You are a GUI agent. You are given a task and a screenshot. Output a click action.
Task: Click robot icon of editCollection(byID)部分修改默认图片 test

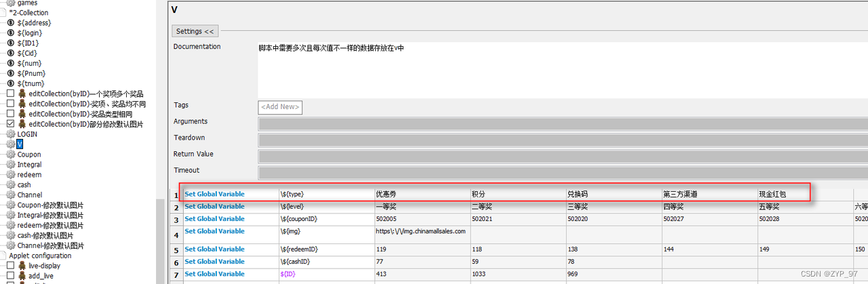tap(22, 124)
